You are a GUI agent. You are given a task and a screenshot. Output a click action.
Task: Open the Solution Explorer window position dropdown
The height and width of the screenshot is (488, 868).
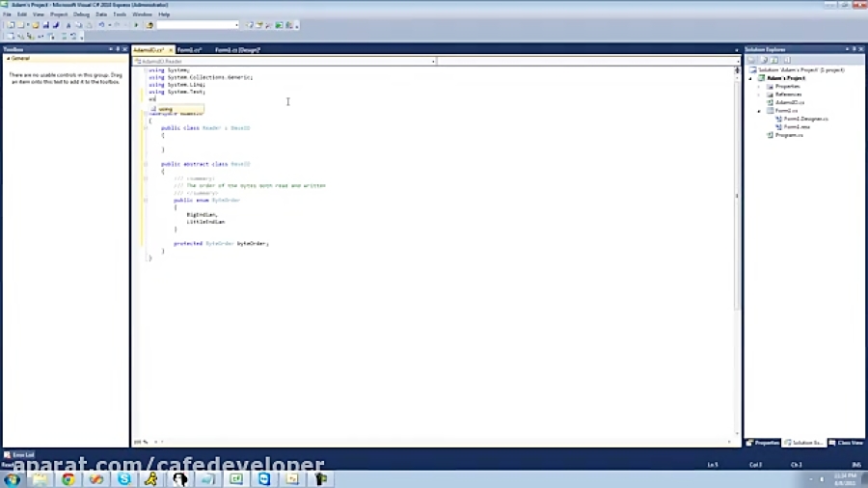pos(847,49)
